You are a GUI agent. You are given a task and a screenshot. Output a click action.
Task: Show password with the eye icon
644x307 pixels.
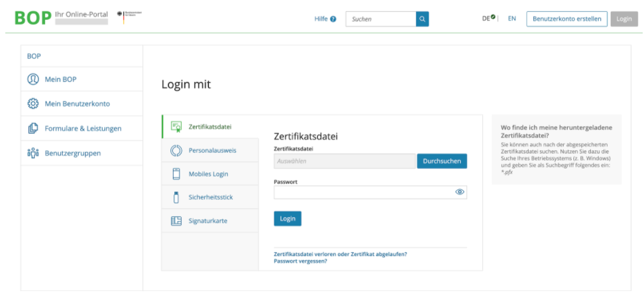click(x=460, y=192)
